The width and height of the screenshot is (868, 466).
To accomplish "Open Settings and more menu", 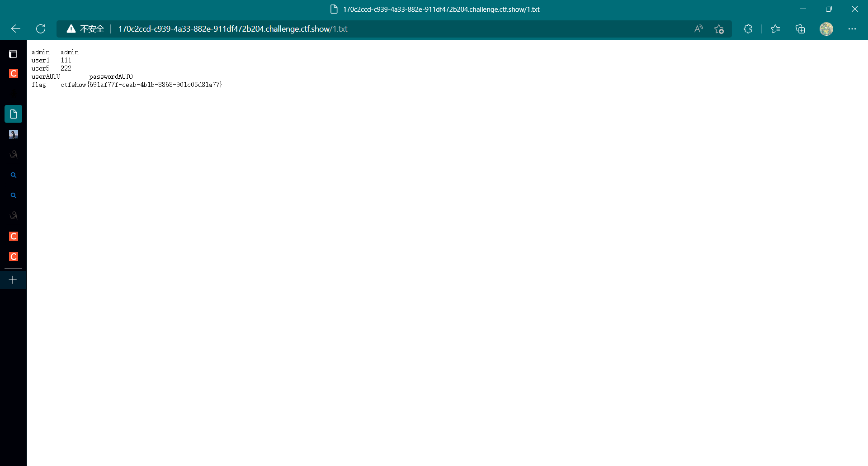I will pyautogui.click(x=852, y=29).
